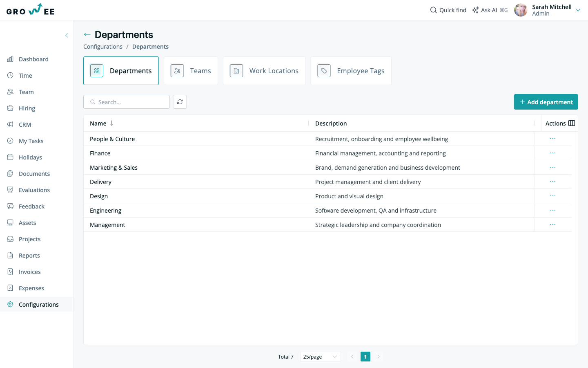
Task: Click the Marketing & Sales department name
Action: click(x=114, y=168)
